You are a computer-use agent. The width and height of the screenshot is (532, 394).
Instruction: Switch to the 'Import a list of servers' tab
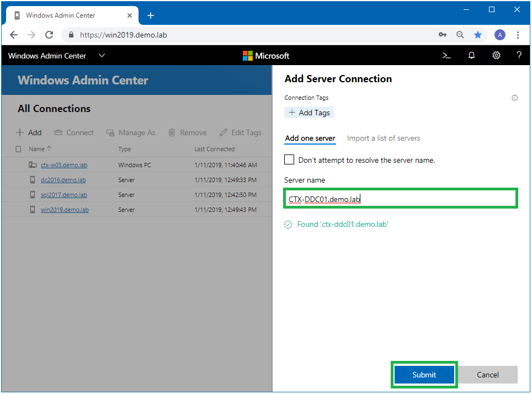tap(383, 138)
